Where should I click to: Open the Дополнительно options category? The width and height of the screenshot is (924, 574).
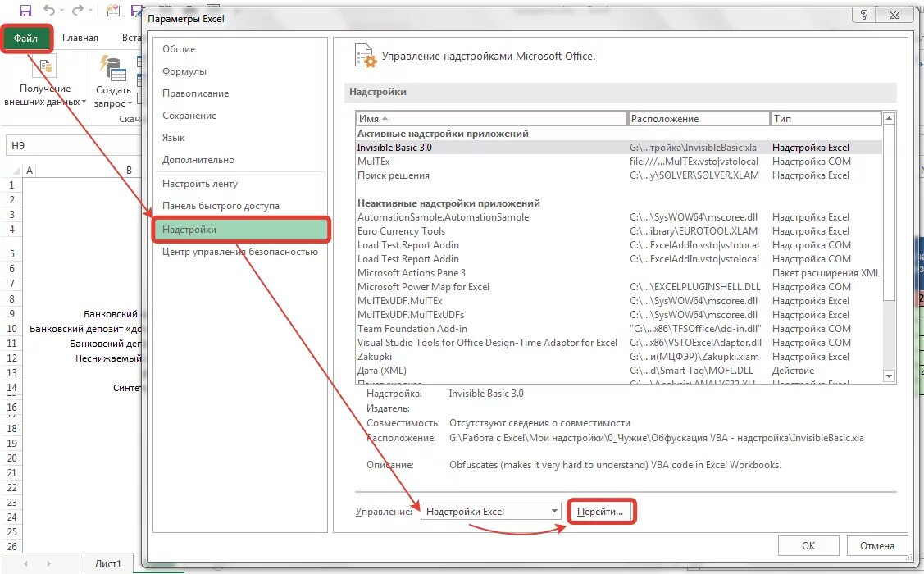[198, 160]
